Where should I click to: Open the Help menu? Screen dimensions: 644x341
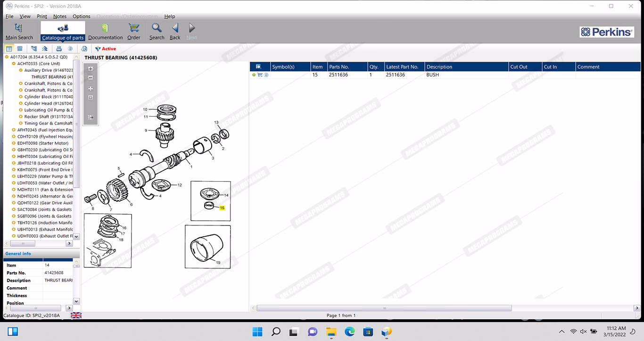coord(169,16)
